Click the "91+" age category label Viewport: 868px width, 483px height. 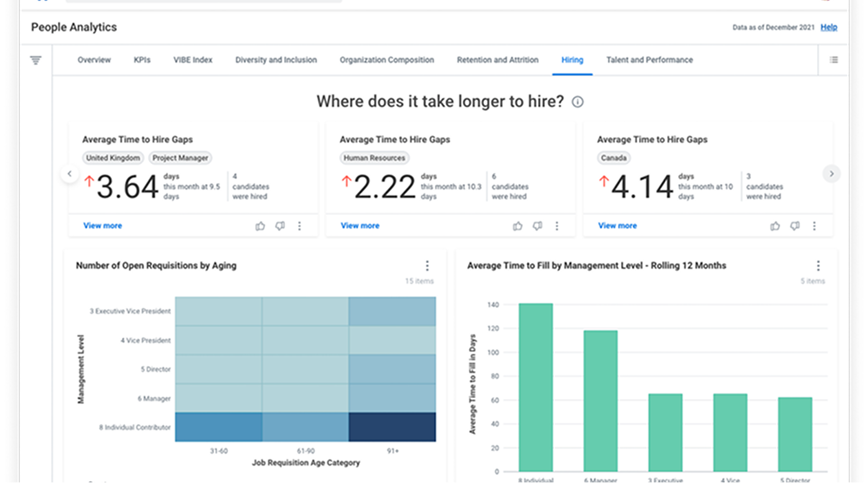[x=393, y=451]
